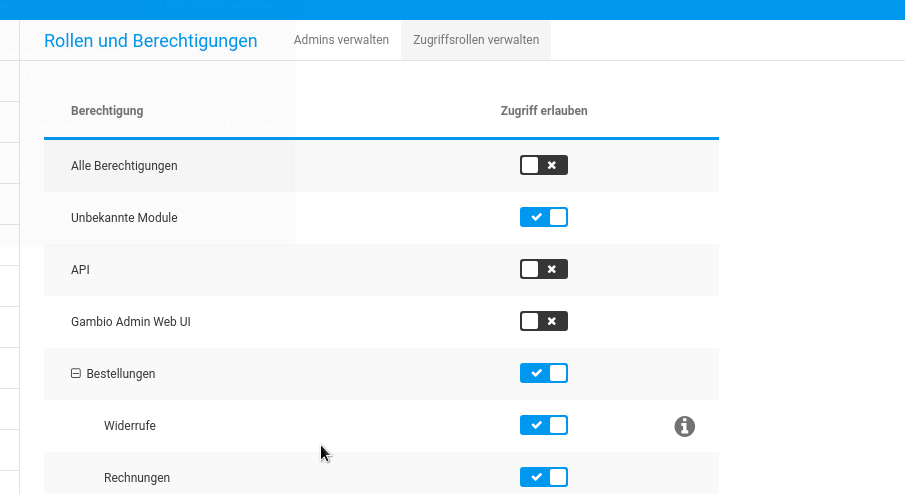Click the Alle Berechtigungen row label

(x=124, y=166)
